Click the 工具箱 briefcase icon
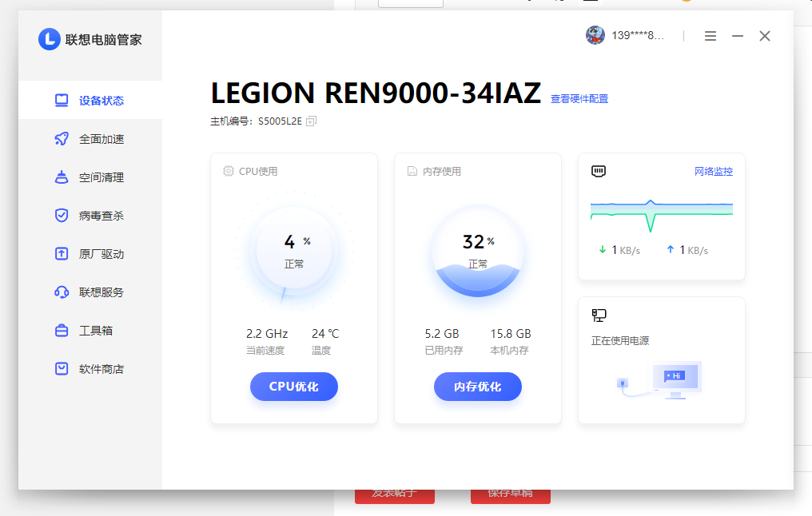This screenshot has width=812, height=516. point(62,330)
